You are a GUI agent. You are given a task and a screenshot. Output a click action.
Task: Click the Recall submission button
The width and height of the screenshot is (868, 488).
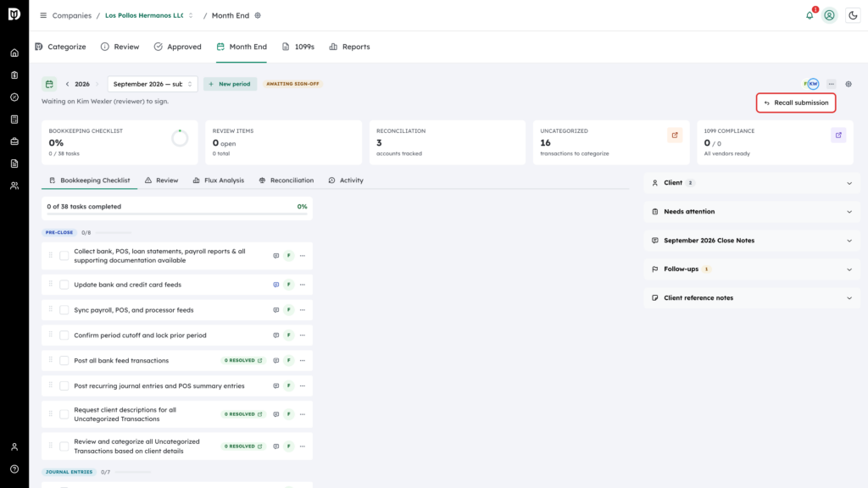coord(796,103)
